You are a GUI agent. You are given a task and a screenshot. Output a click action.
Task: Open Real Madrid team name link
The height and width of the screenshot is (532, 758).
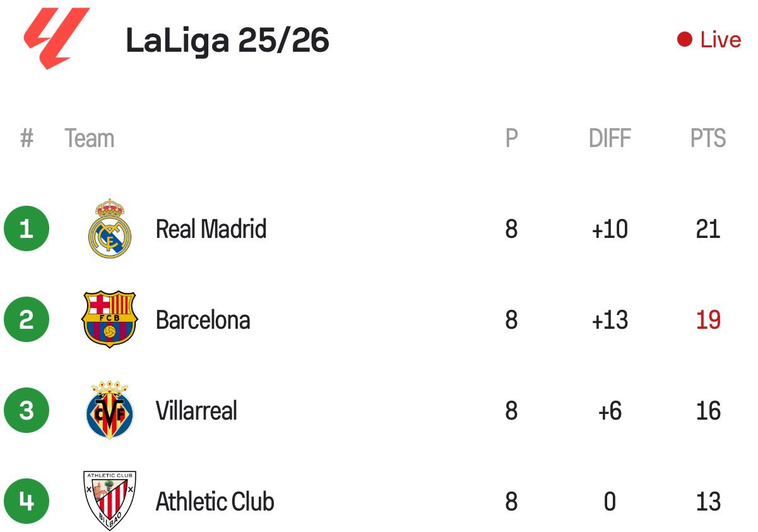211,228
